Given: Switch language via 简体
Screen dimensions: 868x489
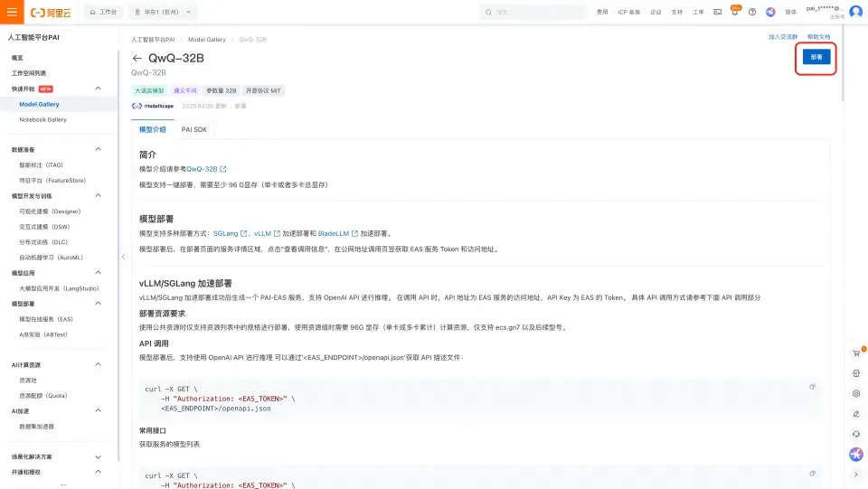Looking at the screenshot, I should tap(791, 12).
